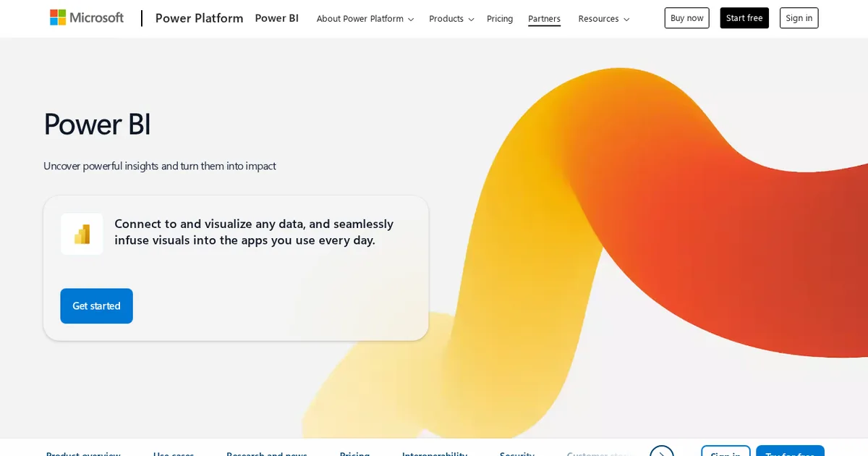Click the Microsoft logo
This screenshot has height=456, width=868.
[x=87, y=17]
